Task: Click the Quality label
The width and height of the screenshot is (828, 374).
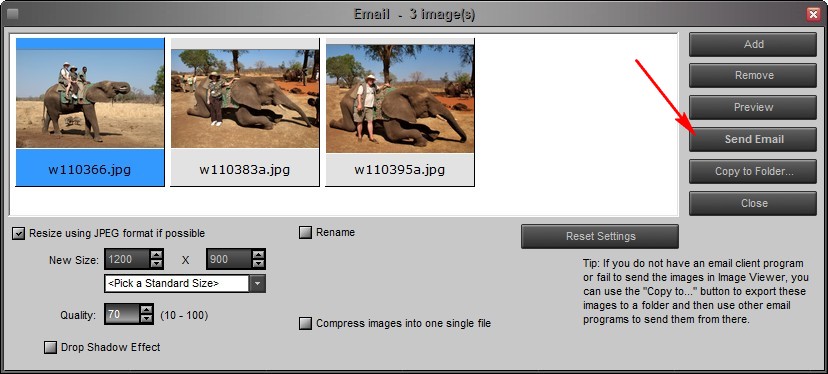Action: [78, 315]
